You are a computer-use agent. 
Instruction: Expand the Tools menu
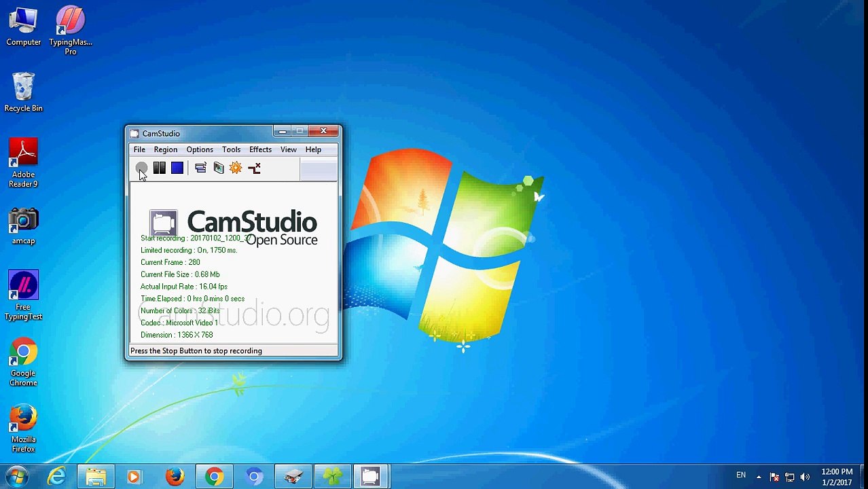(231, 149)
